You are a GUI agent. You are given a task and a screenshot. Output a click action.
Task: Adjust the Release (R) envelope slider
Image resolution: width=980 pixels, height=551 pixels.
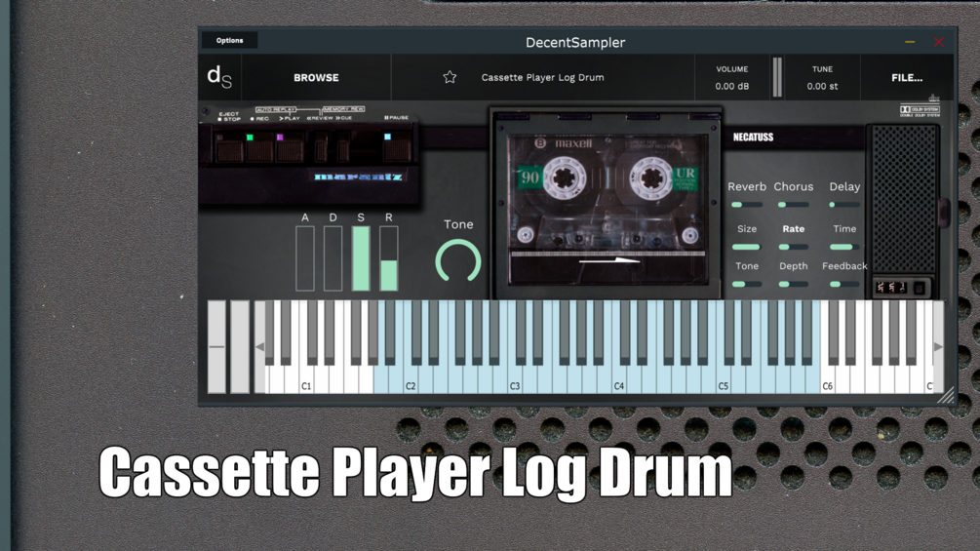[389, 258]
